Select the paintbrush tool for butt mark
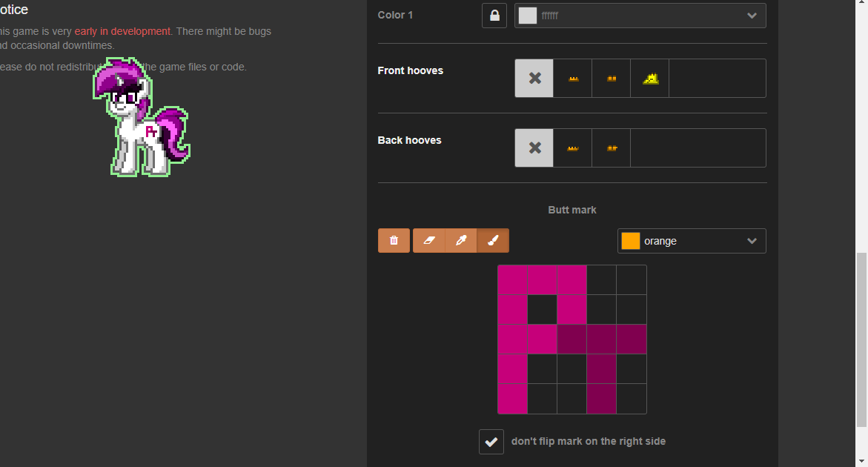The height and width of the screenshot is (467, 868). 493,241
